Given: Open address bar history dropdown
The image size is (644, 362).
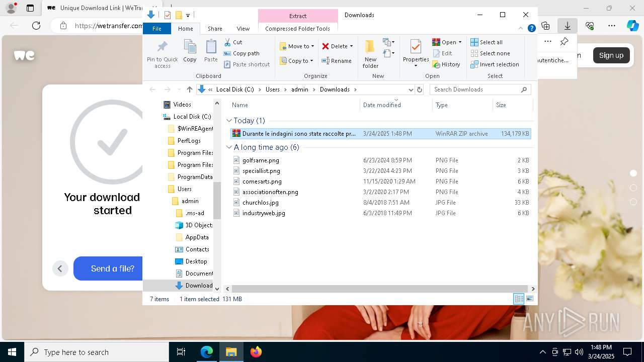Looking at the screenshot, I should coord(411,89).
